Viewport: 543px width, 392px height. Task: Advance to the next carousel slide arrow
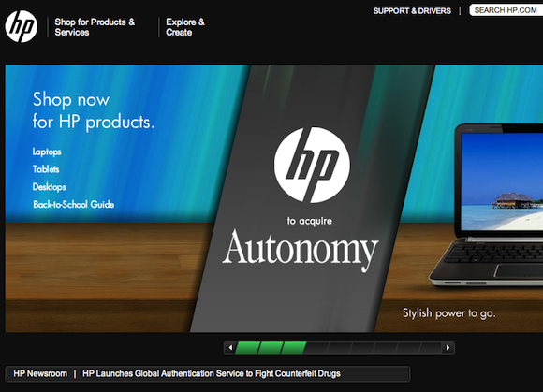click(x=448, y=348)
